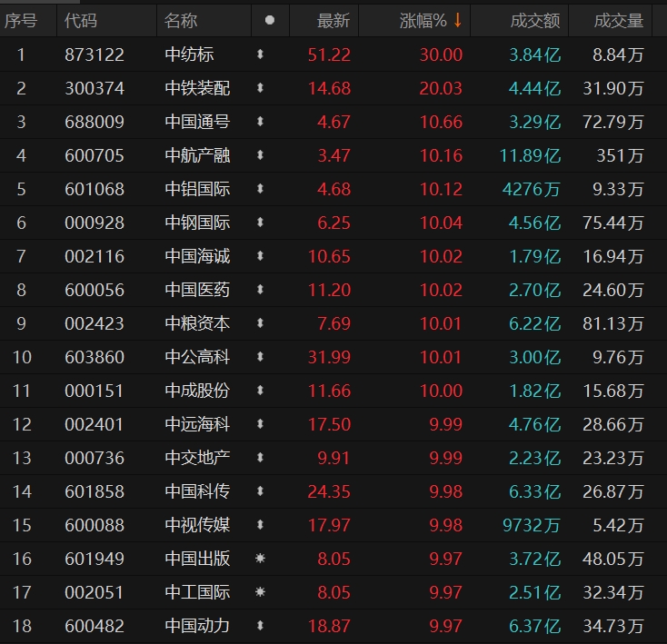Open stock 中国通号 by its name

(197, 123)
